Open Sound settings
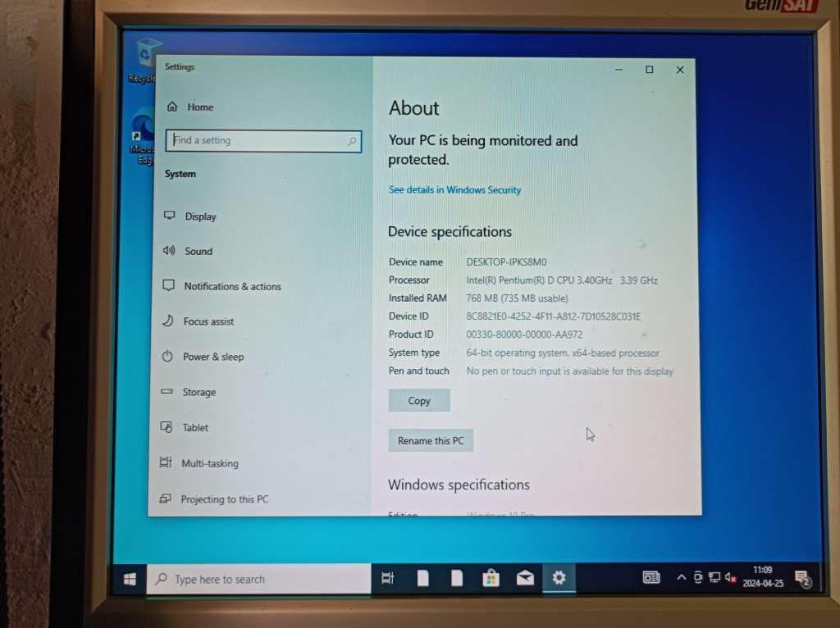 (x=198, y=252)
